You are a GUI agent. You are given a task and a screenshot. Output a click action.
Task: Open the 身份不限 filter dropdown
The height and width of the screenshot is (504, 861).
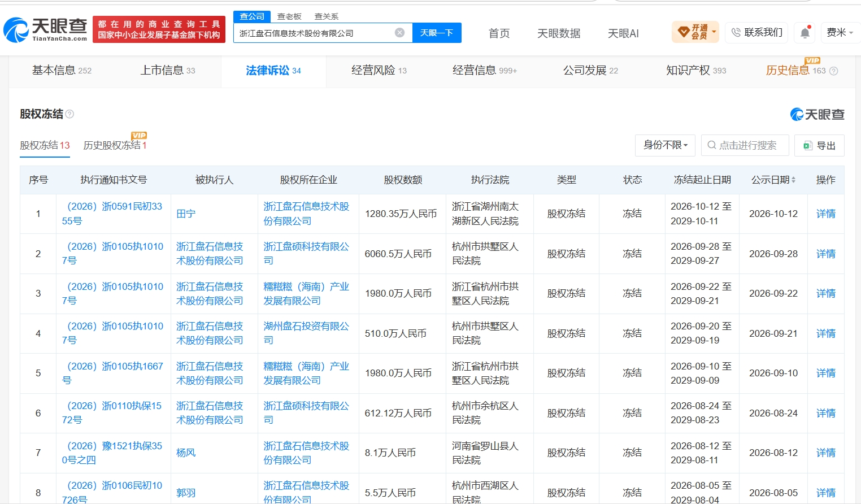pyautogui.click(x=665, y=145)
